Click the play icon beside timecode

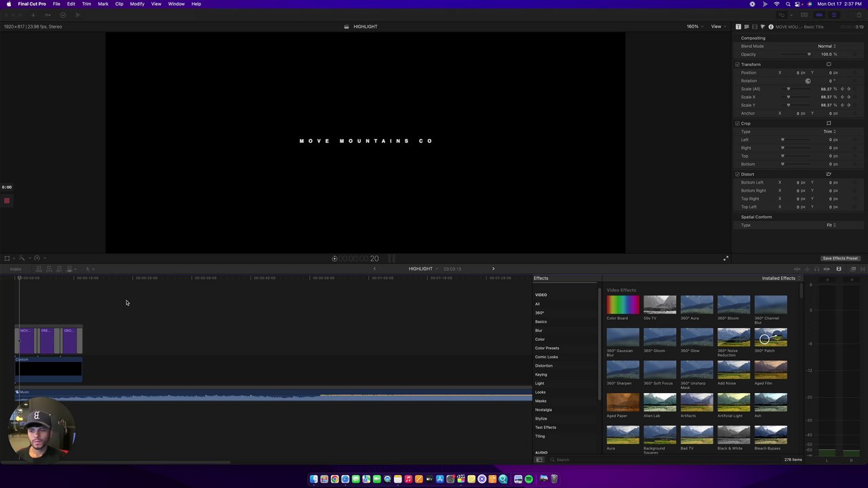(x=334, y=258)
